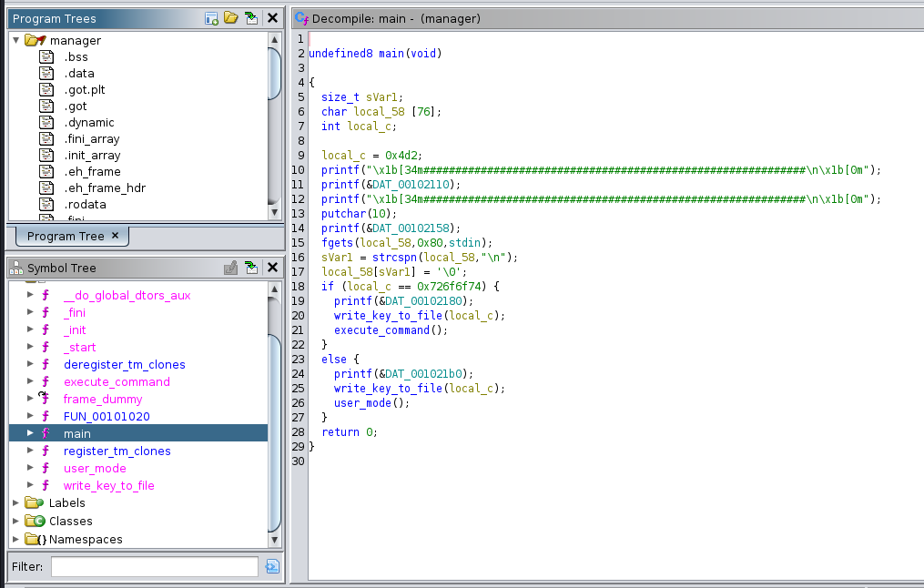Select the .eh_frame section fragment
Screen dimensions: 924x588
92,171
